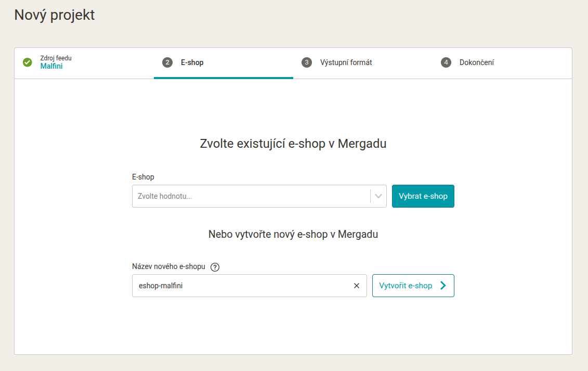The height and width of the screenshot is (371, 588).
Task: Click the step 3 number badge
Action: point(307,62)
